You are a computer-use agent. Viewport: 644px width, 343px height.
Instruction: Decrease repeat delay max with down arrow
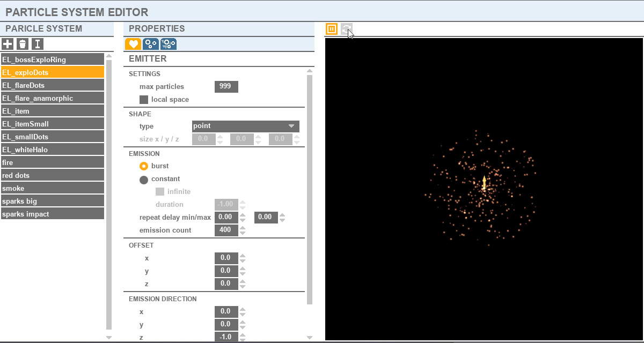pos(282,220)
